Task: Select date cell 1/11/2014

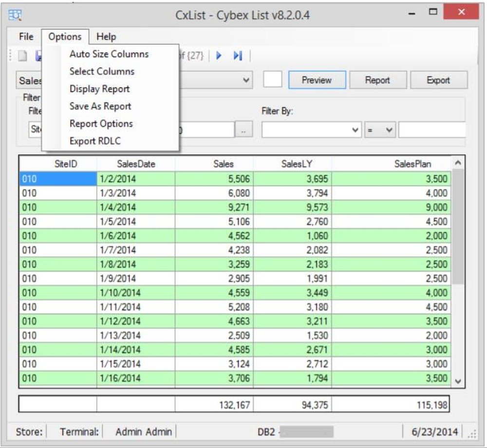Action: (136, 307)
